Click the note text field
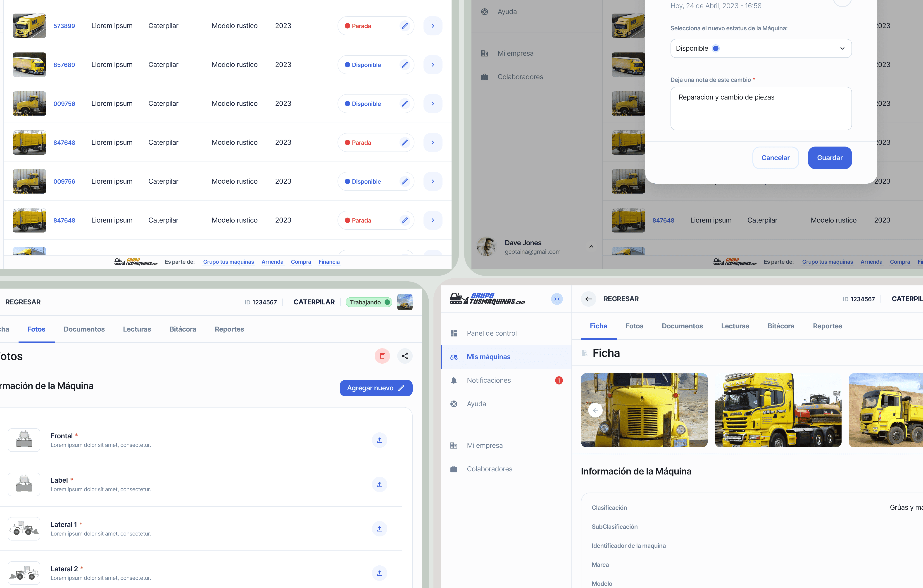923x588 pixels. 761,108
